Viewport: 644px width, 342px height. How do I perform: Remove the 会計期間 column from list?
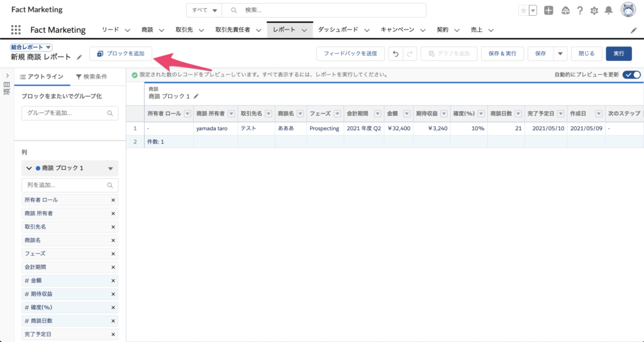pos(113,267)
